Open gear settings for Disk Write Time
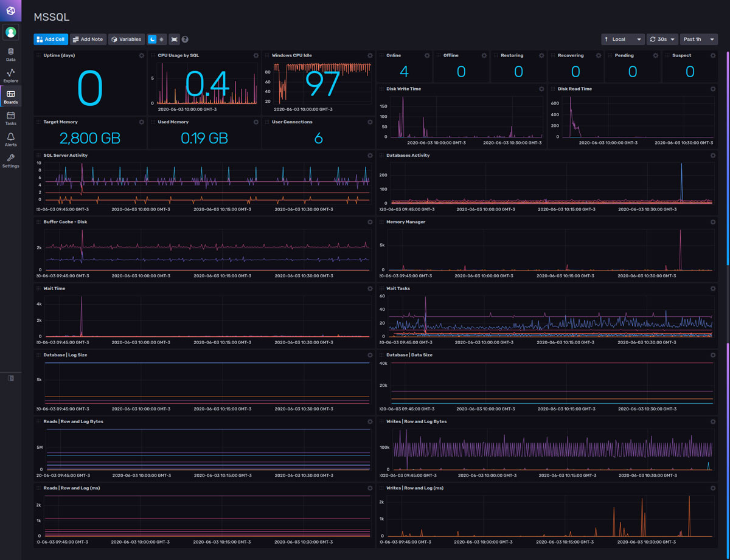Image resolution: width=730 pixels, height=560 pixels. click(541, 89)
